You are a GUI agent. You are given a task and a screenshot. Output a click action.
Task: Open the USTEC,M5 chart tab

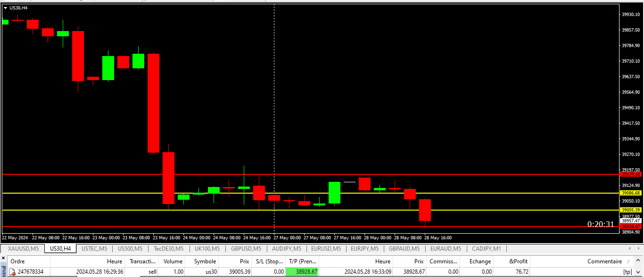point(94,248)
